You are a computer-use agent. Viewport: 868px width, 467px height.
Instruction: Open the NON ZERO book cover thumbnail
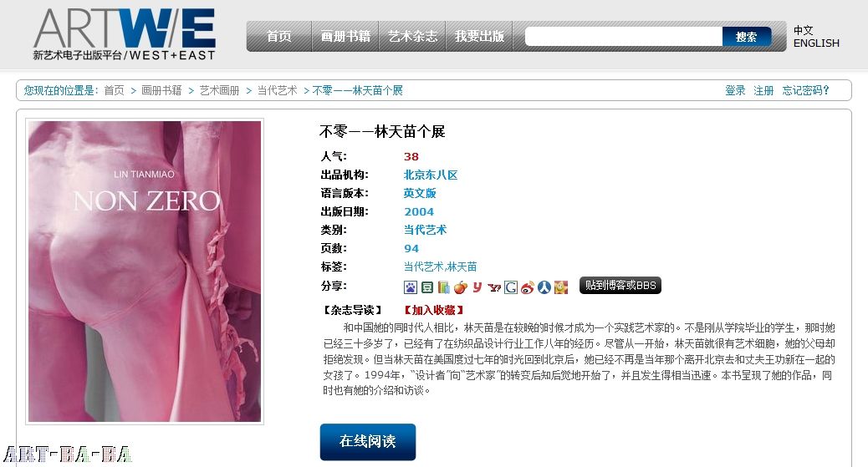[145, 272]
